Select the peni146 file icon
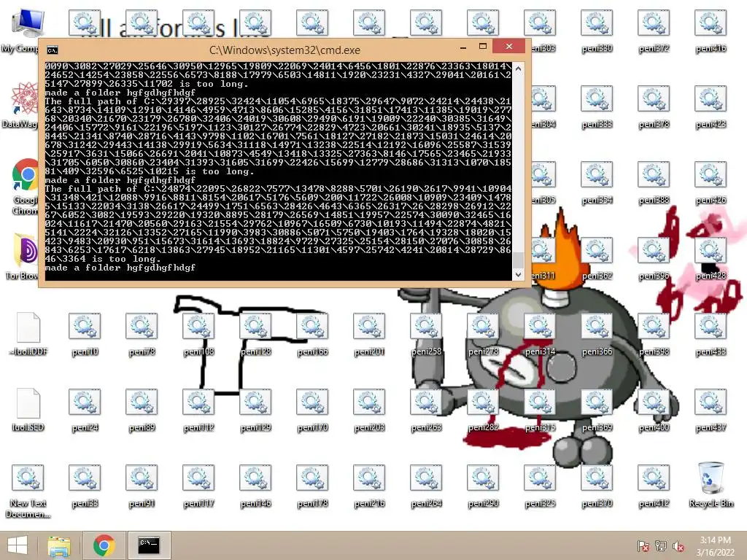This screenshot has width=747, height=560. click(255, 486)
